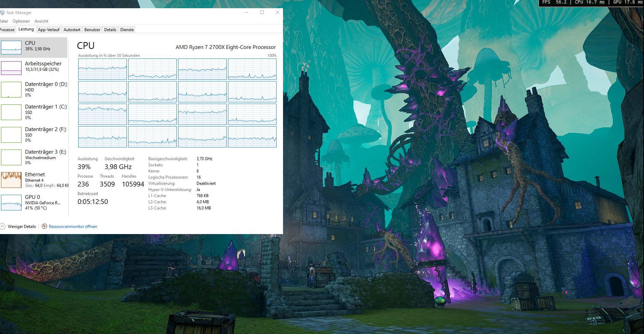The height and width of the screenshot is (334, 644).
Task: Select Arbeitsspeicher in the sidebar
Action: (34, 68)
